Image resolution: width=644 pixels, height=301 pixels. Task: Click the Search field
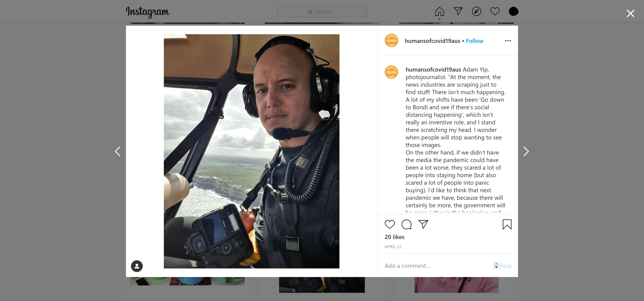coord(322,12)
